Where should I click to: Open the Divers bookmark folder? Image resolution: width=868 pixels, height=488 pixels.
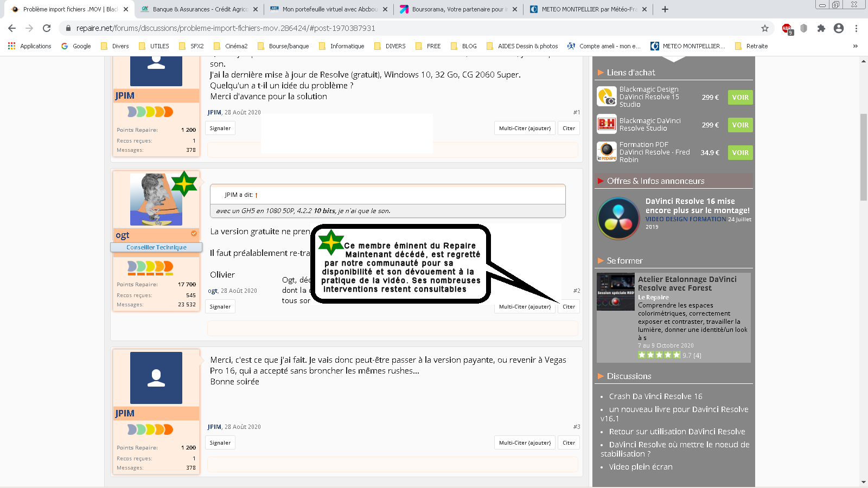click(115, 46)
